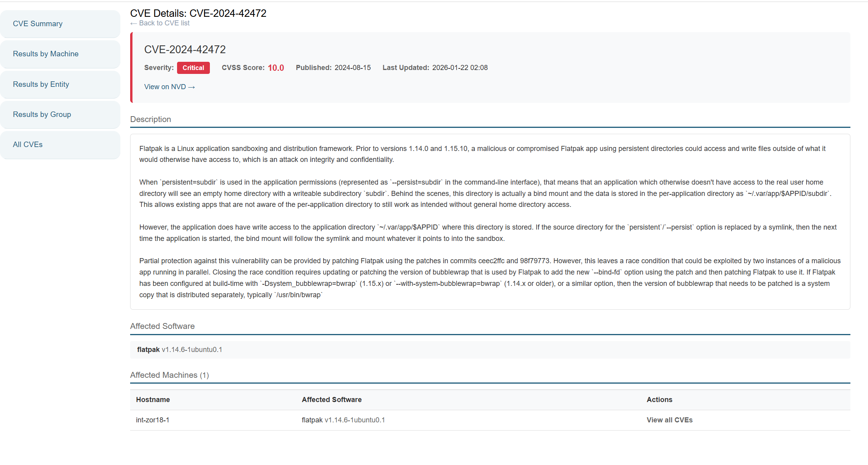Viewport: 868px width, 465px height.
Task: Click the Actions column header
Action: pos(659,400)
